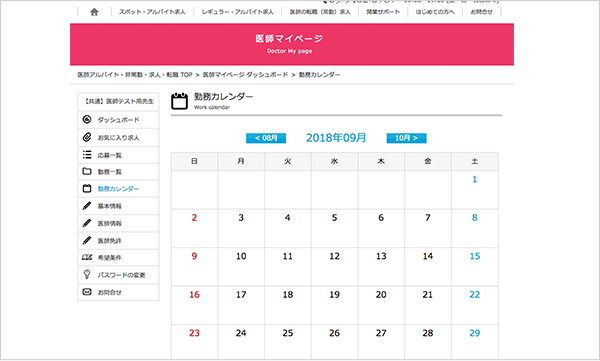Select date 6 in calendar
The height and width of the screenshot is (361, 600).
tap(381, 217)
